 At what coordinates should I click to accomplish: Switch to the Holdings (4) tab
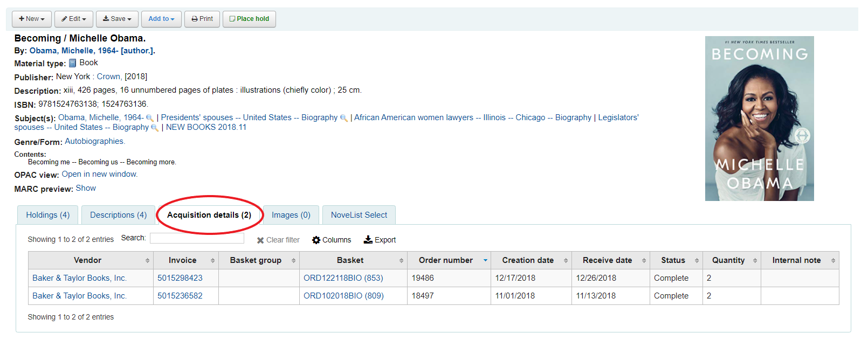pos(48,215)
